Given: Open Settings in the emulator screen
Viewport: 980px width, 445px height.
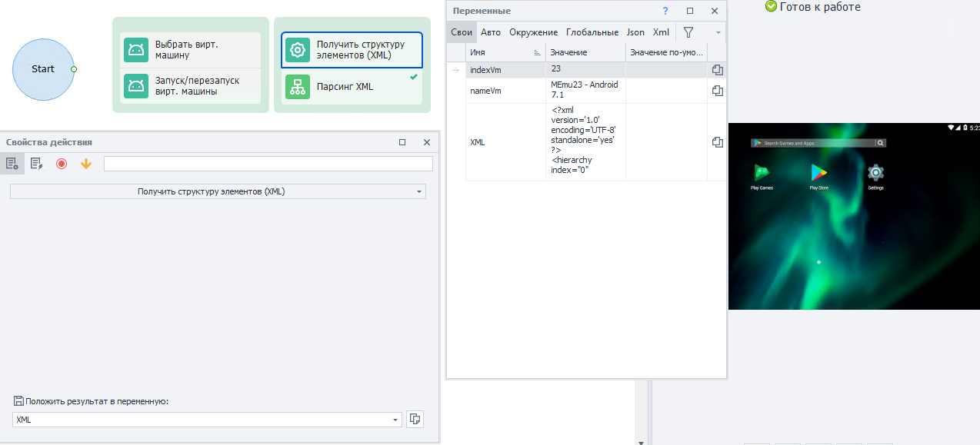Looking at the screenshot, I should coord(875,177).
